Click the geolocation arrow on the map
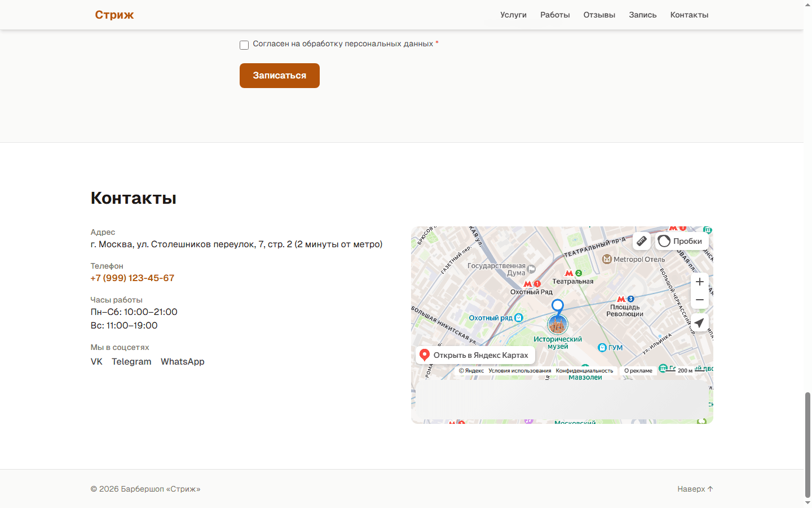812x508 pixels. [700, 323]
